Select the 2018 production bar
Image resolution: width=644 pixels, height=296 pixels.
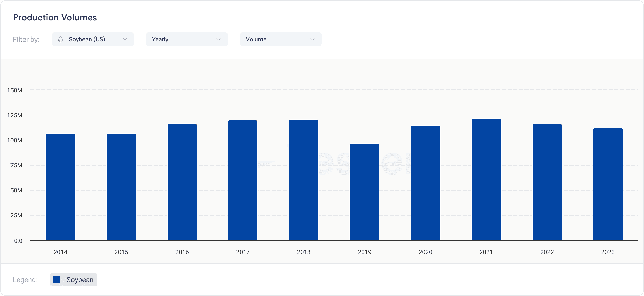click(x=304, y=180)
